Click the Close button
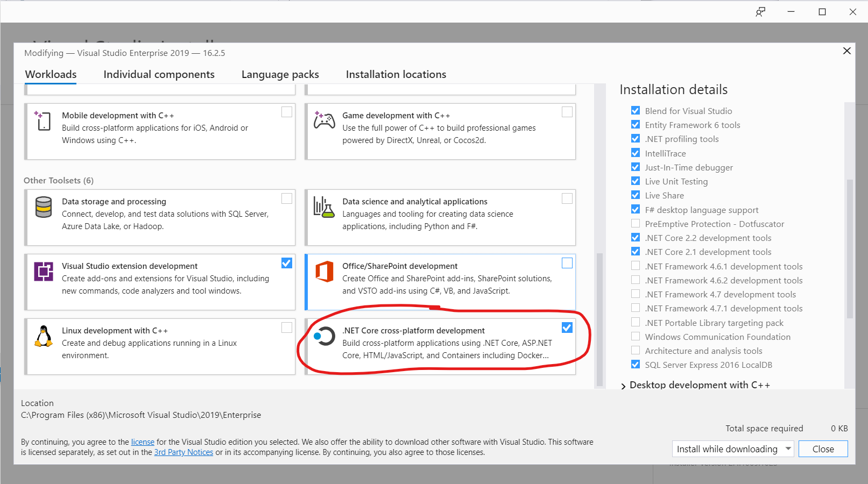 (x=823, y=449)
